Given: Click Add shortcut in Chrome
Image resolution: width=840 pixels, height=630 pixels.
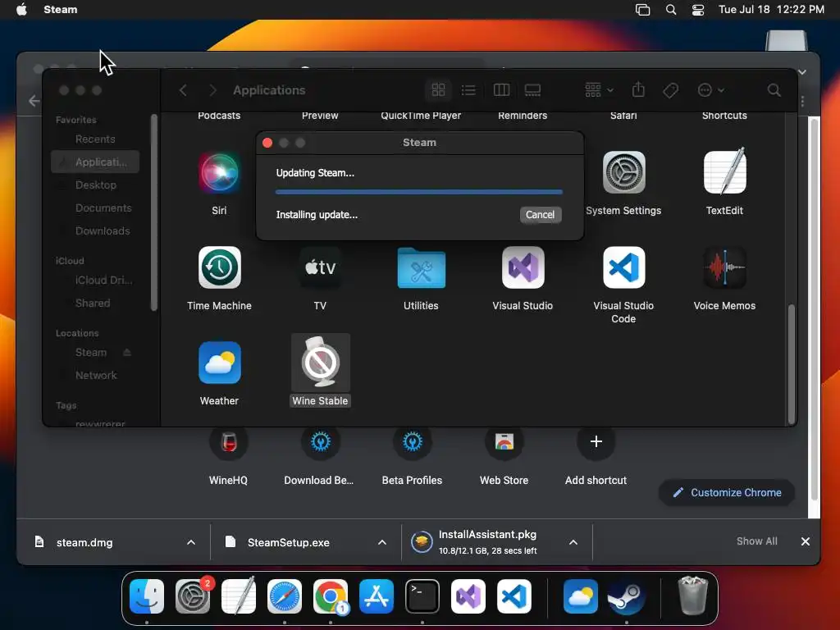Looking at the screenshot, I should coord(596,457).
